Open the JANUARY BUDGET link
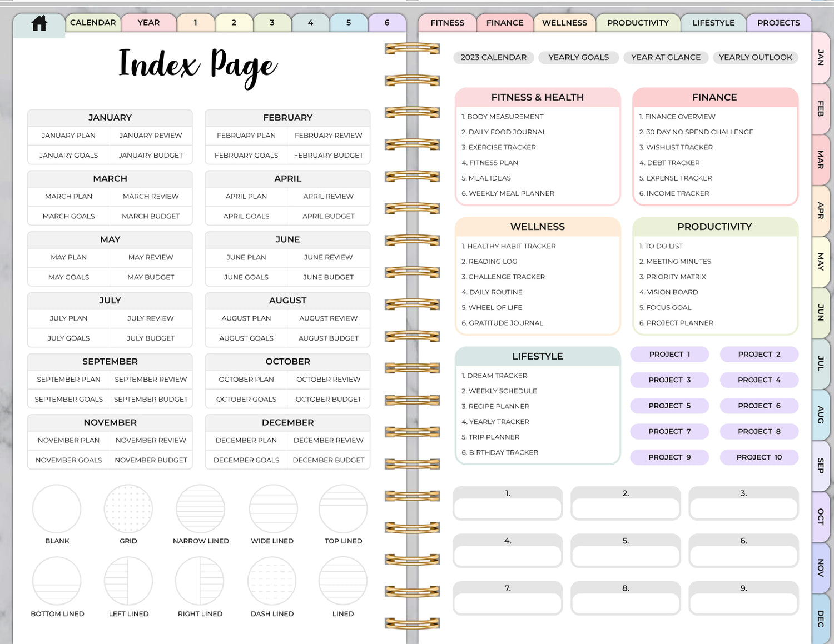Viewport: 834px width, 644px height. tap(151, 156)
